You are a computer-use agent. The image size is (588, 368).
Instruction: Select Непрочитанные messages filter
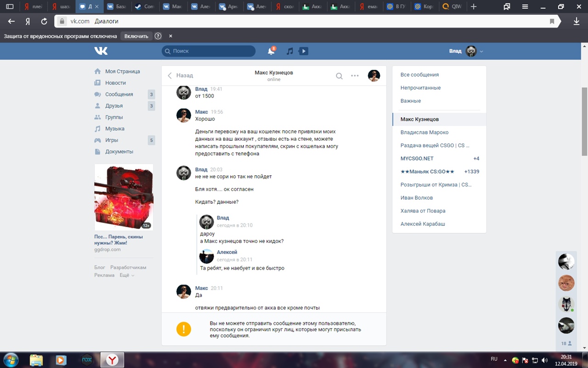coord(420,88)
